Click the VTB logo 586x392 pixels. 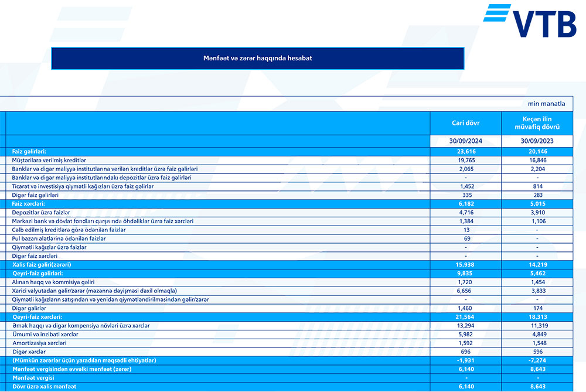pos(530,22)
